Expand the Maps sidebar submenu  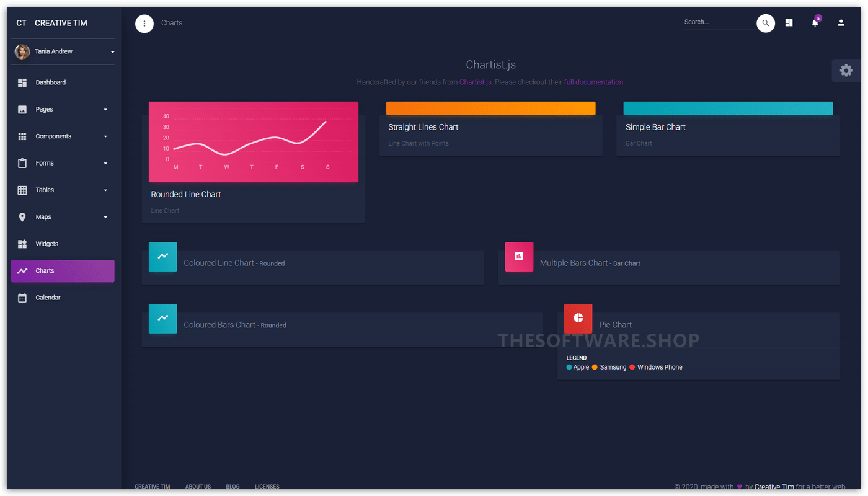coord(63,217)
